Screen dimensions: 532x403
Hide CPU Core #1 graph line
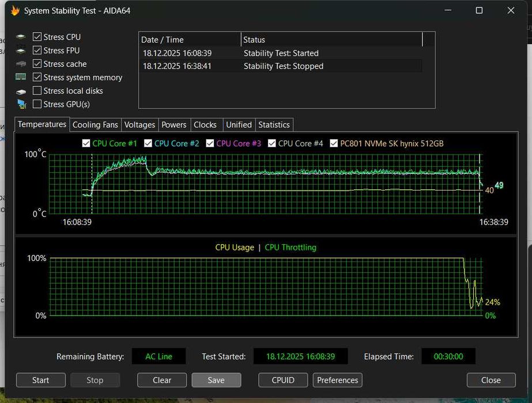(x=86, y=143)
